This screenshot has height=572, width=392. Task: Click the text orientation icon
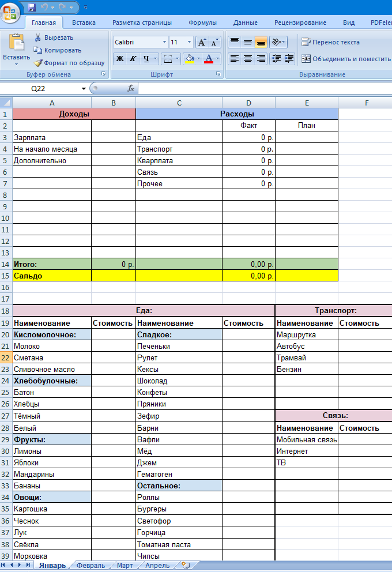(x=278, y=42)
